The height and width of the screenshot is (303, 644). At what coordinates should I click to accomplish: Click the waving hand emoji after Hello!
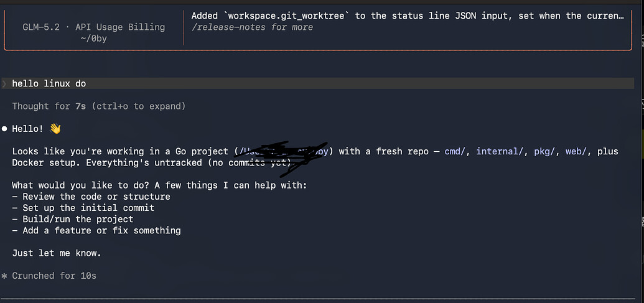55,129
